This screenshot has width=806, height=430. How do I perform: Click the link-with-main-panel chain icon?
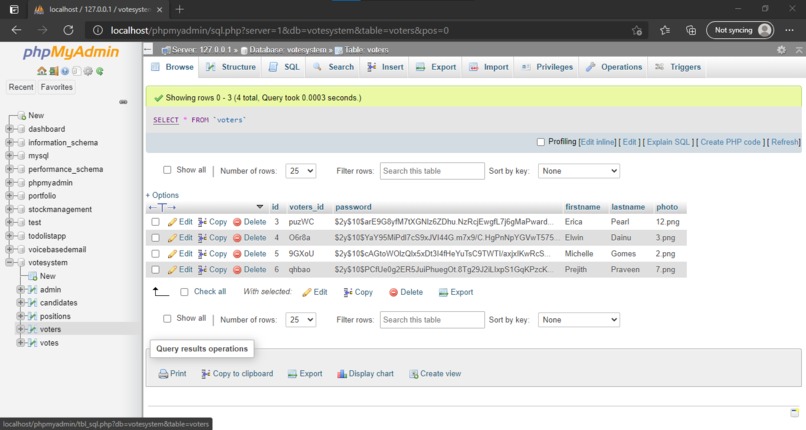coord(123,102)
